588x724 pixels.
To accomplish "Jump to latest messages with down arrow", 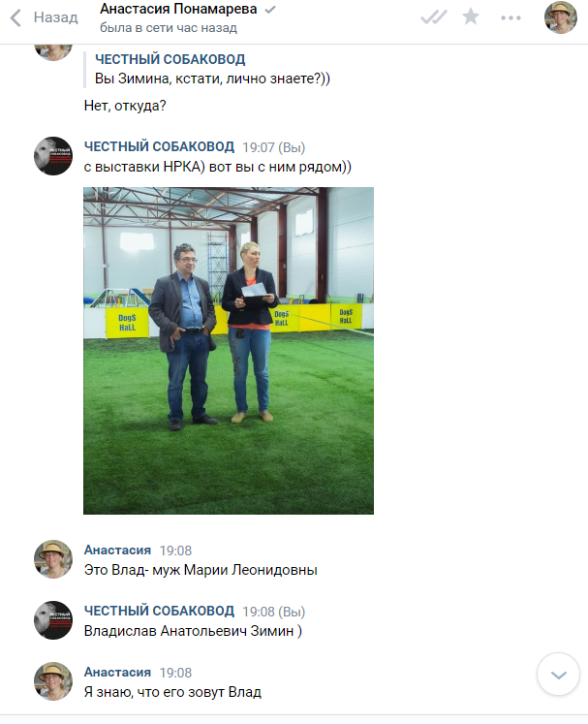I will click(559, 675).
